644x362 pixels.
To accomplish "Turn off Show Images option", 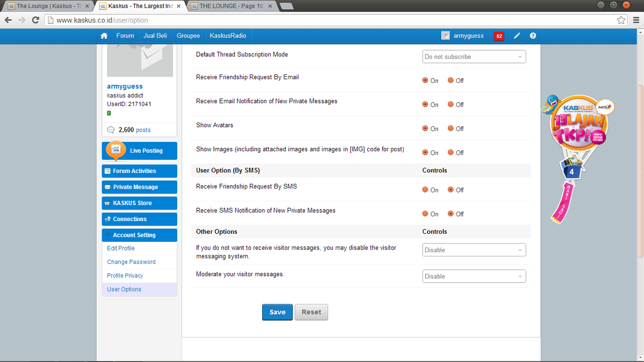I will pyautogui.click(x=451, y=153).
